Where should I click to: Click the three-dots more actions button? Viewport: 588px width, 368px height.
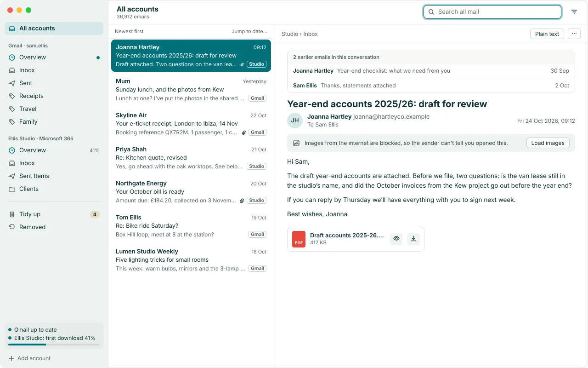(x=574, y=34)
